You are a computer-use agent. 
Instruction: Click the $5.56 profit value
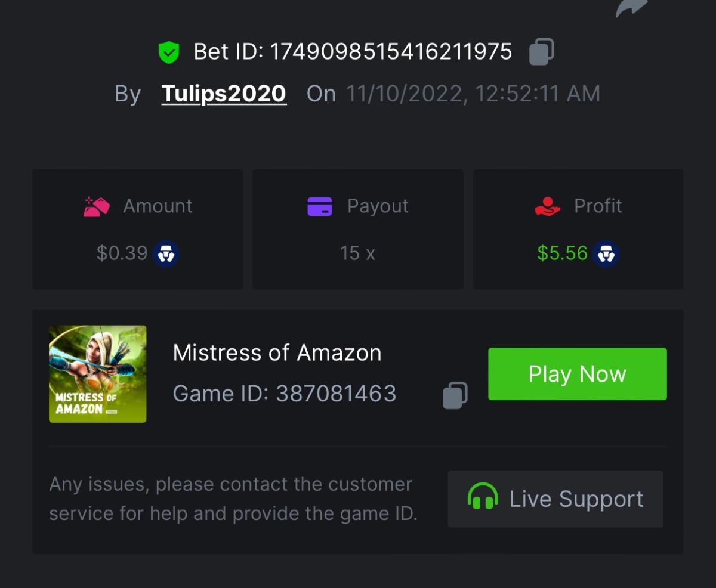pos(563,253)
